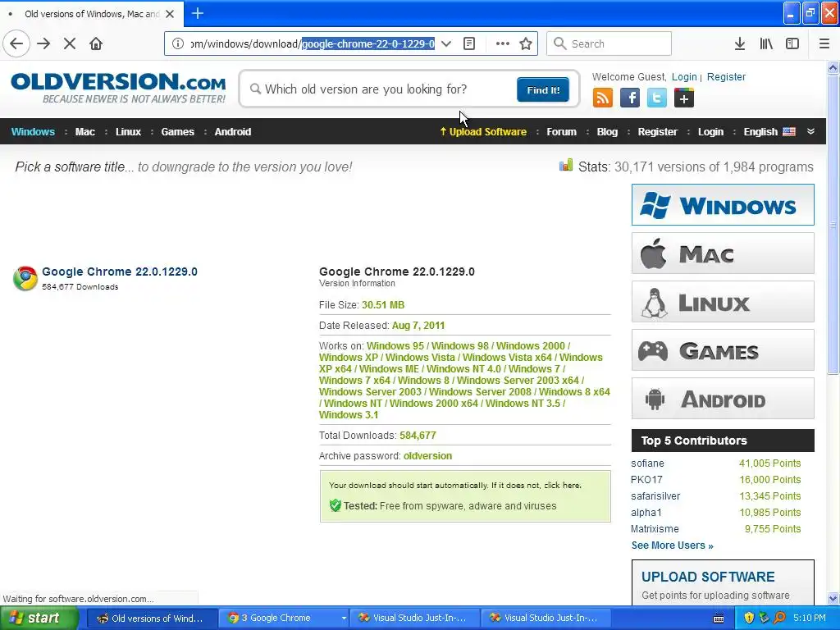Click the Linux category banner button
Viewport: 840px width, 630px height.
coord(723,302)
